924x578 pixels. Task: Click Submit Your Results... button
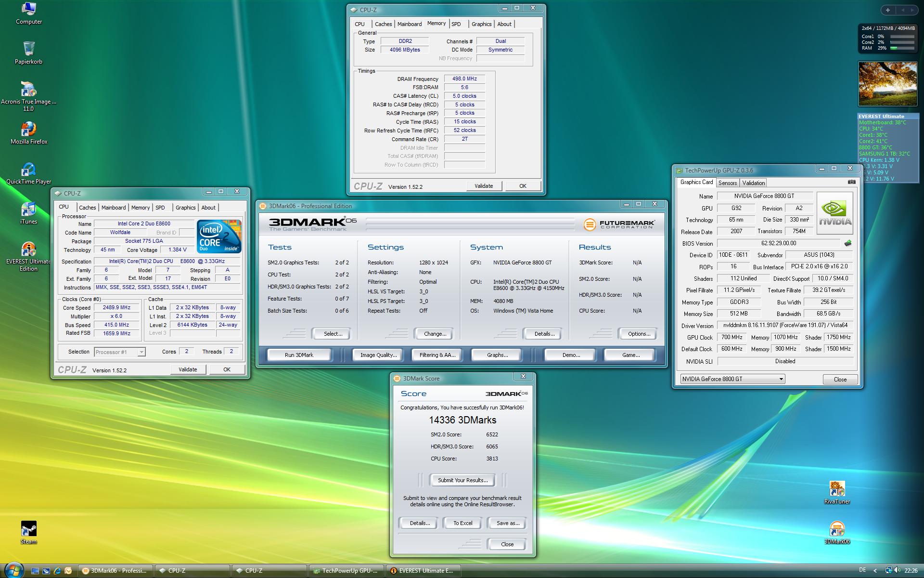462,480
